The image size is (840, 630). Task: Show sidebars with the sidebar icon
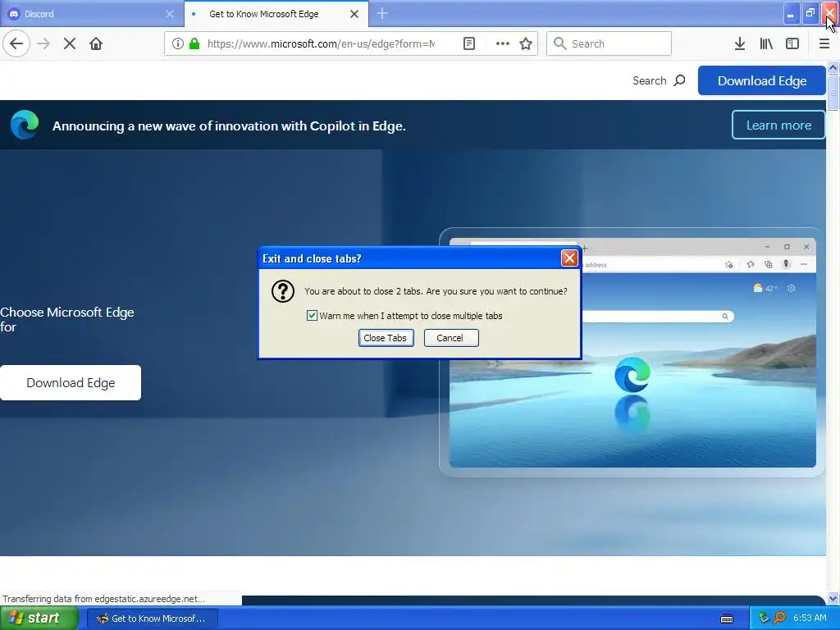(792, 43)
